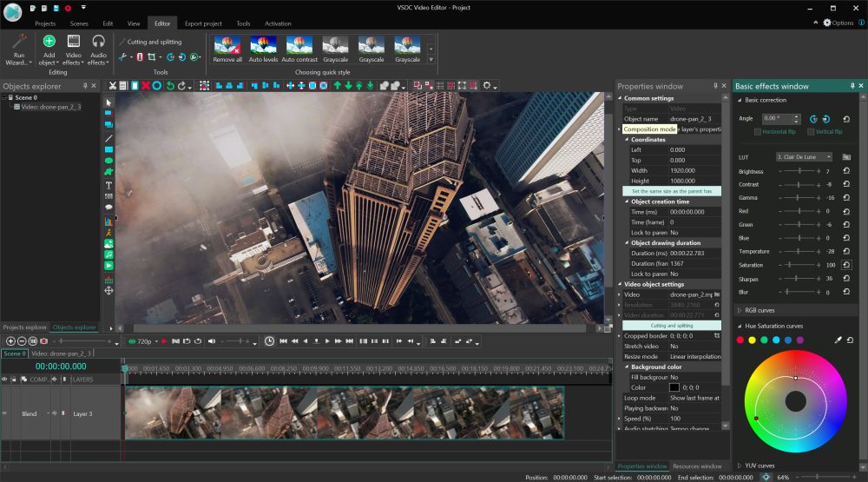Click Set the same size as parent
868x482 pixels.
(x=671, y=191)
